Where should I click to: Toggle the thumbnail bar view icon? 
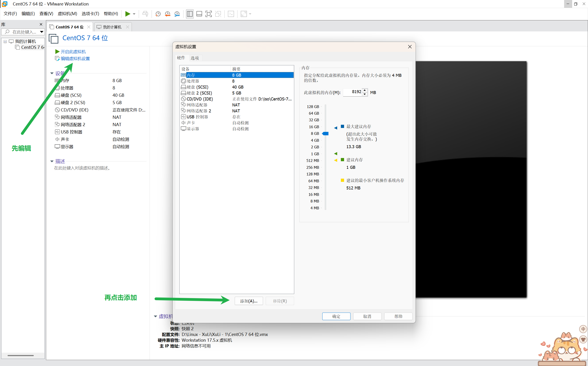[199, 14]
